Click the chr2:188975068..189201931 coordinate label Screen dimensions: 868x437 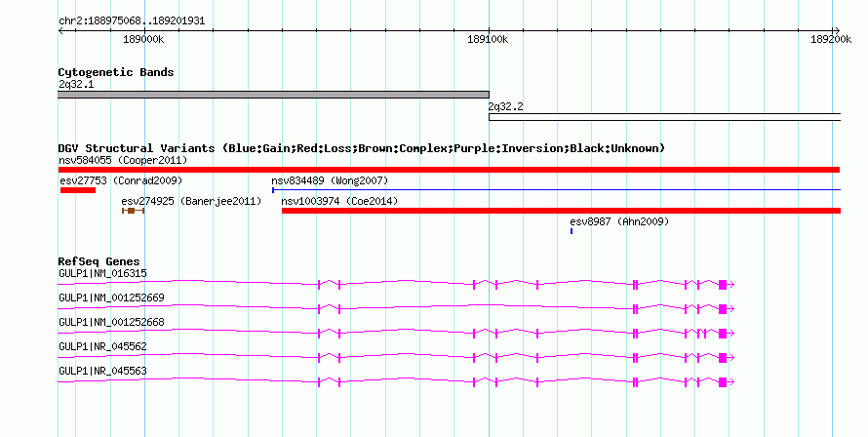point(132,21)
